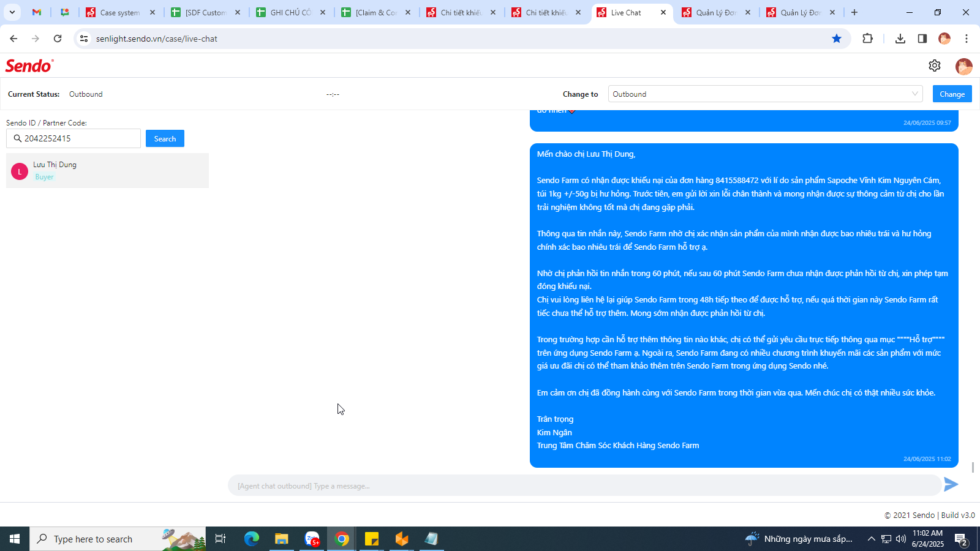
Task: Click the Buyer label under Lưu Thị Dung
Action: [x=44, y=177]
